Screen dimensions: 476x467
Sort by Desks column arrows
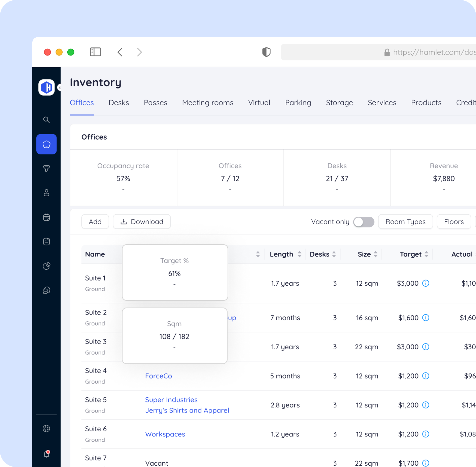[x=334, y=254]
